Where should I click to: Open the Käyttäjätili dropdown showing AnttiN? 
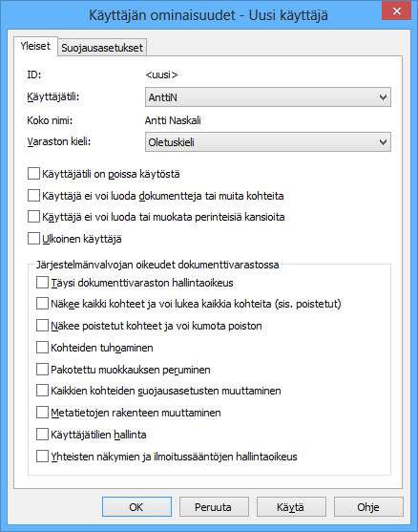click(x=268, y=97)
